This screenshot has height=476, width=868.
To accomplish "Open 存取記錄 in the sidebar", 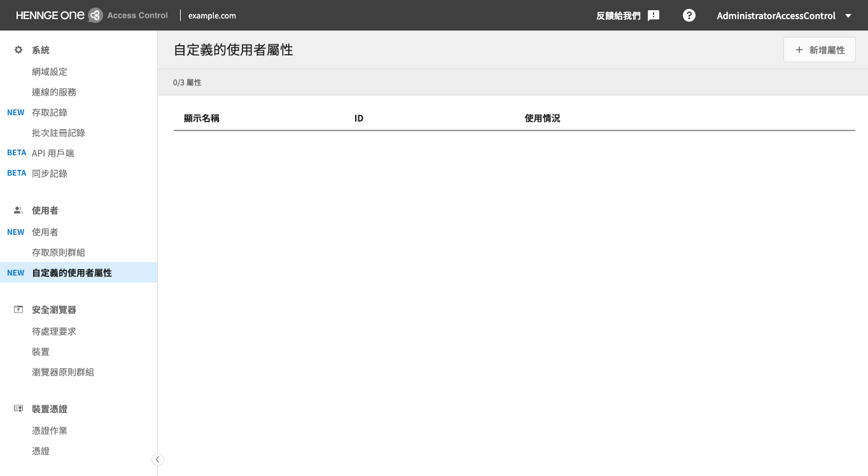I will pos(50,113).
